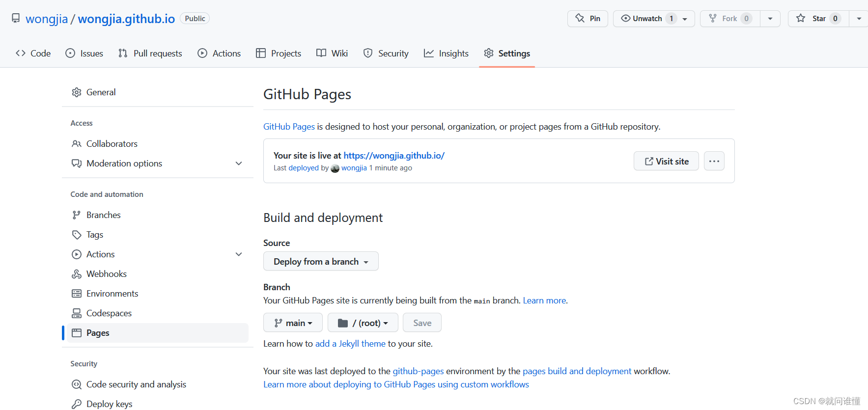
Task: Click the Save button for branch settings
Action: 422,323
